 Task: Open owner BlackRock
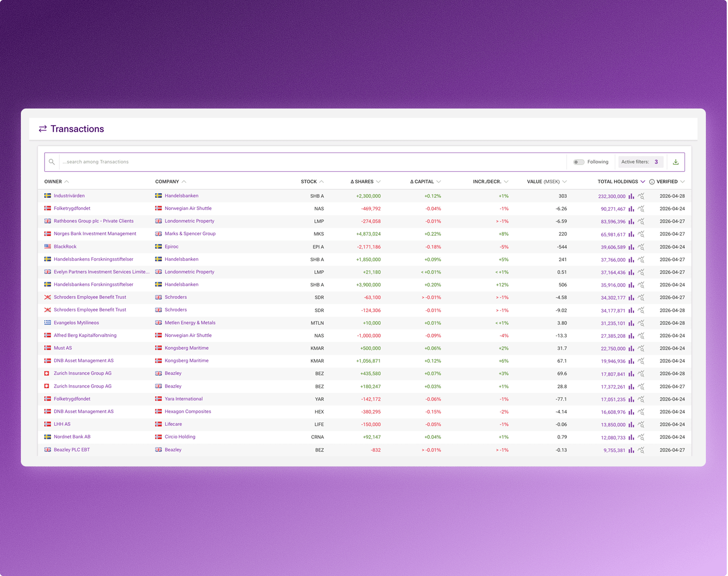click(65, 247)
